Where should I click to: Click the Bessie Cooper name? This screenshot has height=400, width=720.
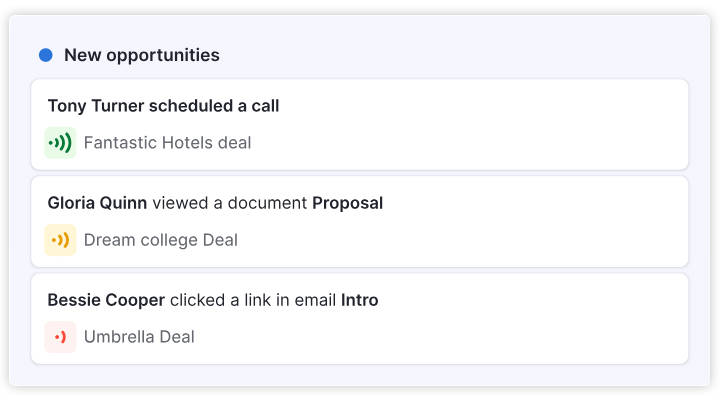[x=106, y=300]
